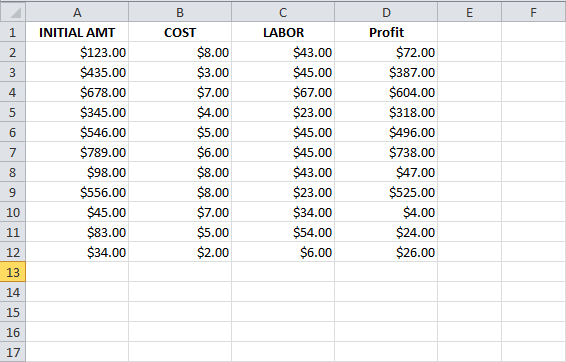The image size is (566, 362).
Task: Select column F header
Action: tap(534, 12)
